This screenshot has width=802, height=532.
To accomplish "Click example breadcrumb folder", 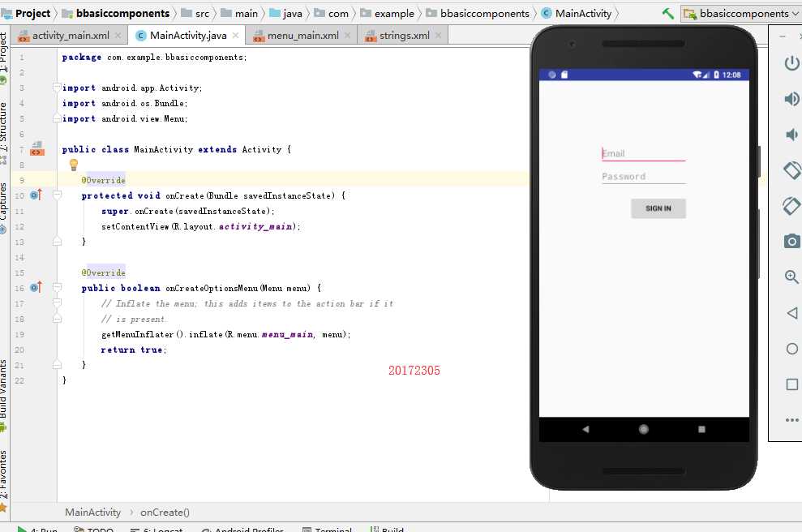I will point(387,13).
